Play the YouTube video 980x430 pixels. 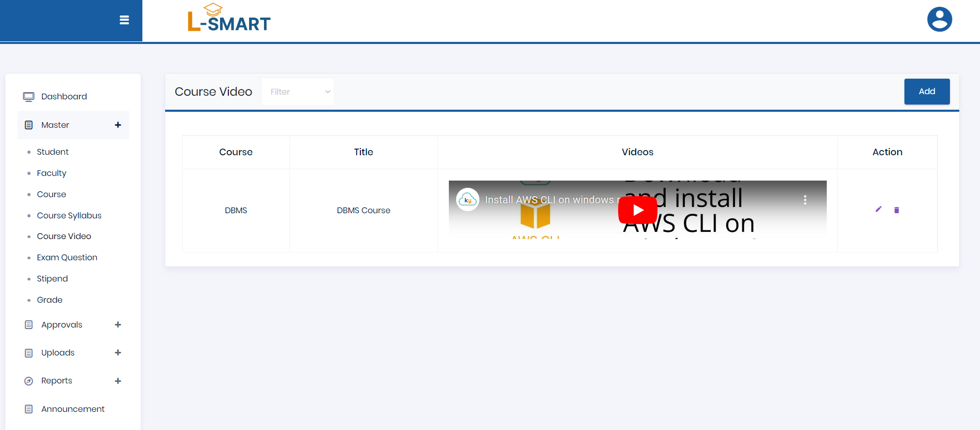[x=637, y=210]
